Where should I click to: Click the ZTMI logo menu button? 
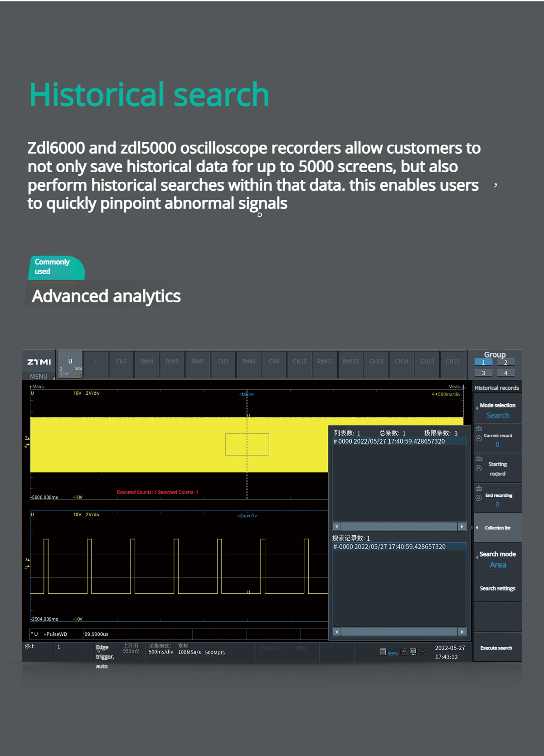pyautogui.click(x=39, y=362)
